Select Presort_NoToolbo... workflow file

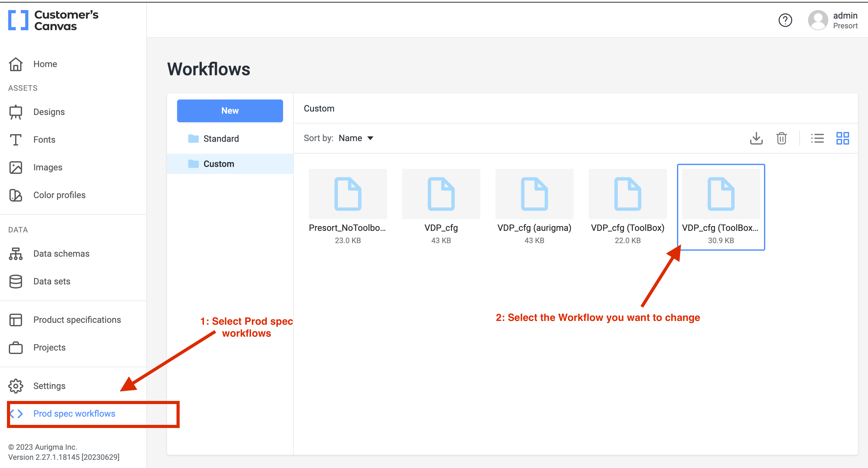[x=347, y=207]
